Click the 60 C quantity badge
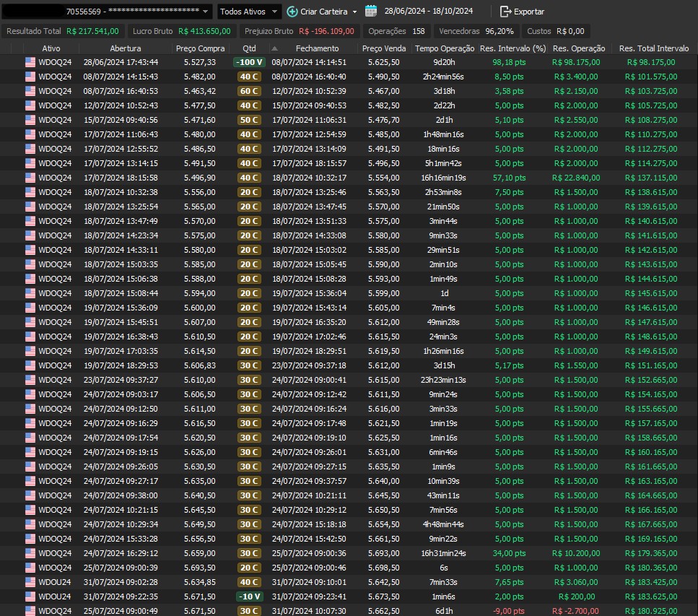The height and width of the screenshot is (616, 698). click(x=250, y=91)
